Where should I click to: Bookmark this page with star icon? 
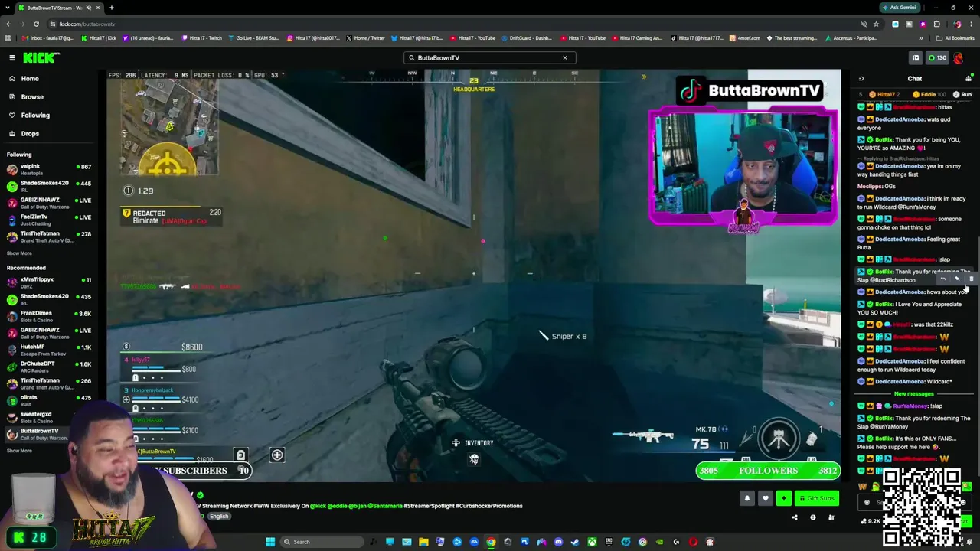tap(876, 24)
